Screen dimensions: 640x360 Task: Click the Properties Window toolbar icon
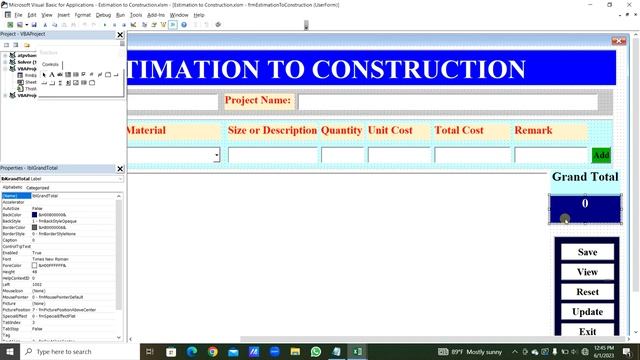pos(153,24)
